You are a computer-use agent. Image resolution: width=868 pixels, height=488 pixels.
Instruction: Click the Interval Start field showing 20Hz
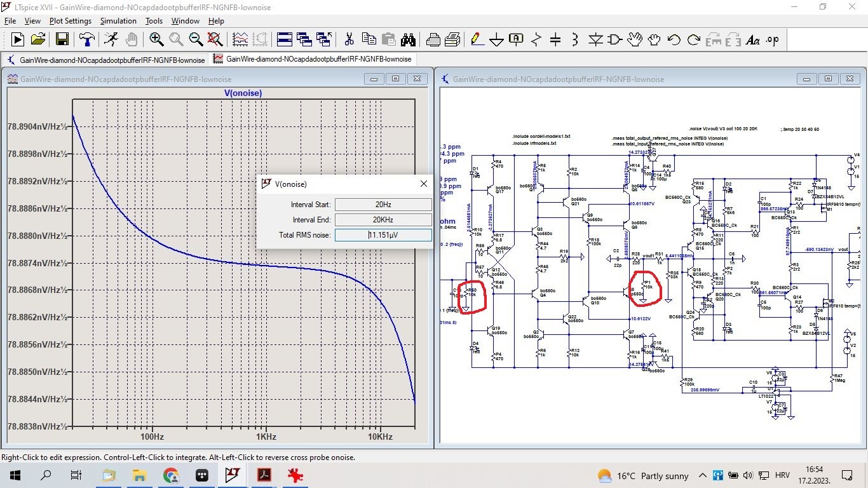pos(383,204)
